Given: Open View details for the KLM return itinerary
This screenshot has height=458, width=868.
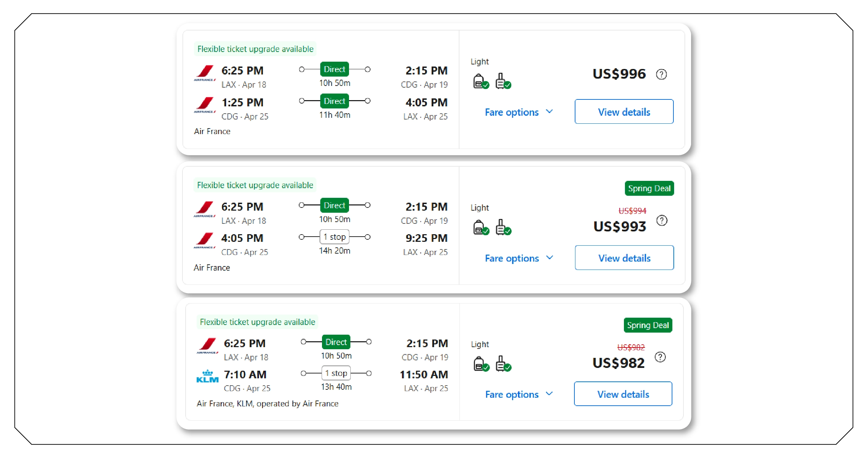Looking at the screenshot, I should point(623,394).
